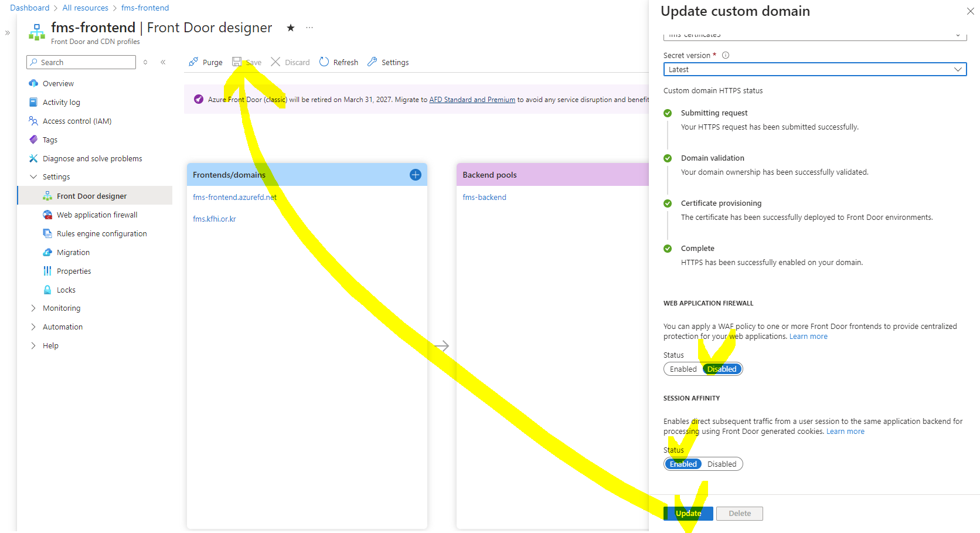The image size is (980, 533).
Task: Open WAF Learn more link
Action: click(808, 337)
